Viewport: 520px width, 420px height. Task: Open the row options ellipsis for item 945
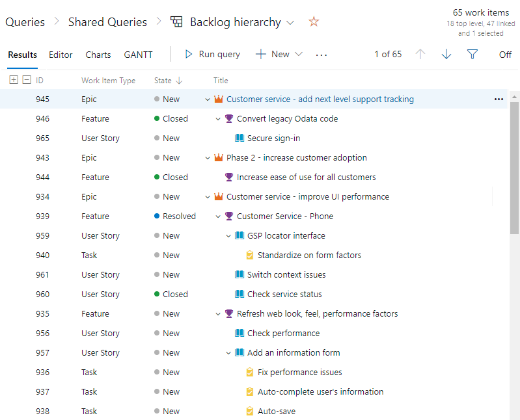[499, 99]
